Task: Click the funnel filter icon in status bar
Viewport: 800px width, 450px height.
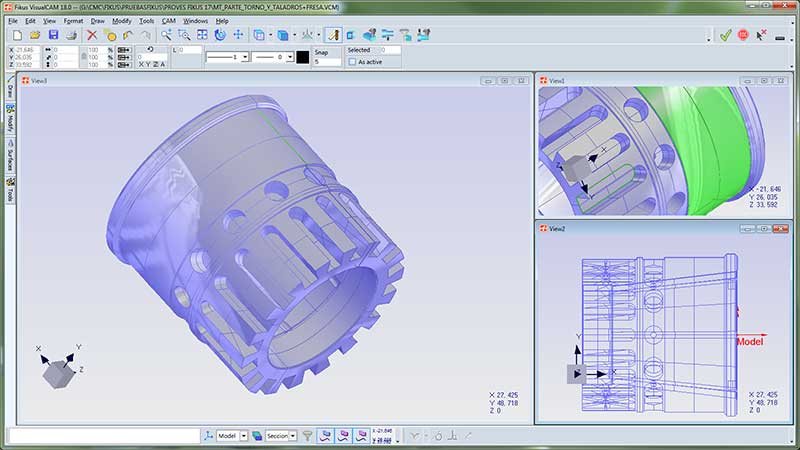Action: tap(308, 436)
